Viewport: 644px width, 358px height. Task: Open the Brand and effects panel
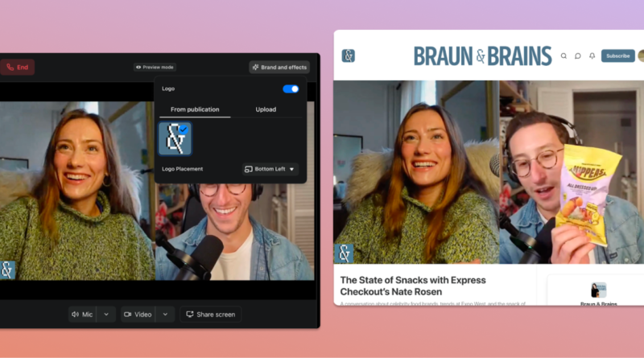click(279, 68)
